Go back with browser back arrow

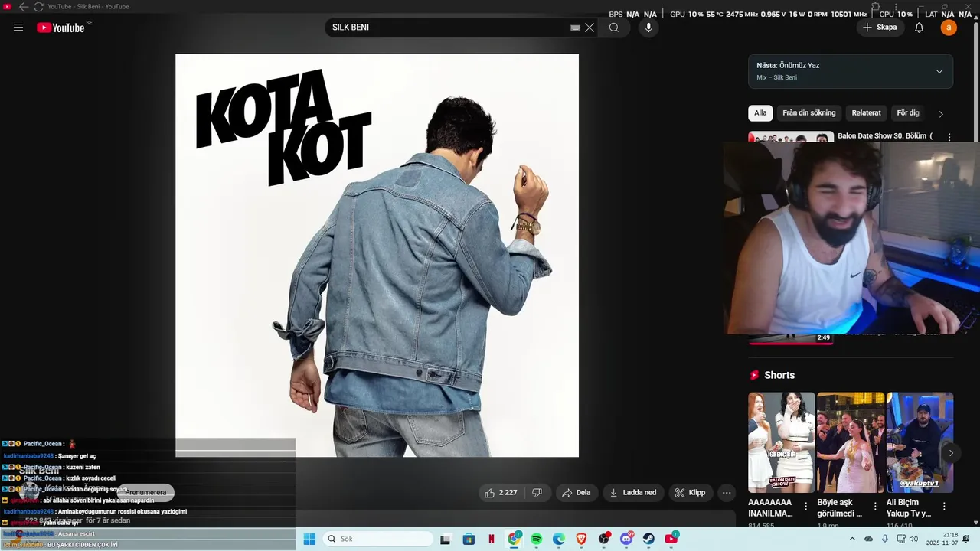(23, 6)
